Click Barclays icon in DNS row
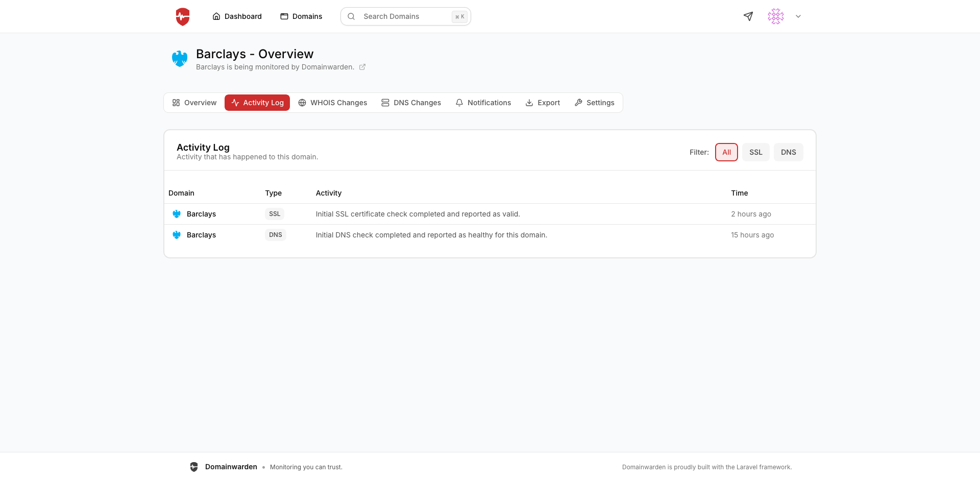Viewport: 980px width, 481px height. (177, 235)
